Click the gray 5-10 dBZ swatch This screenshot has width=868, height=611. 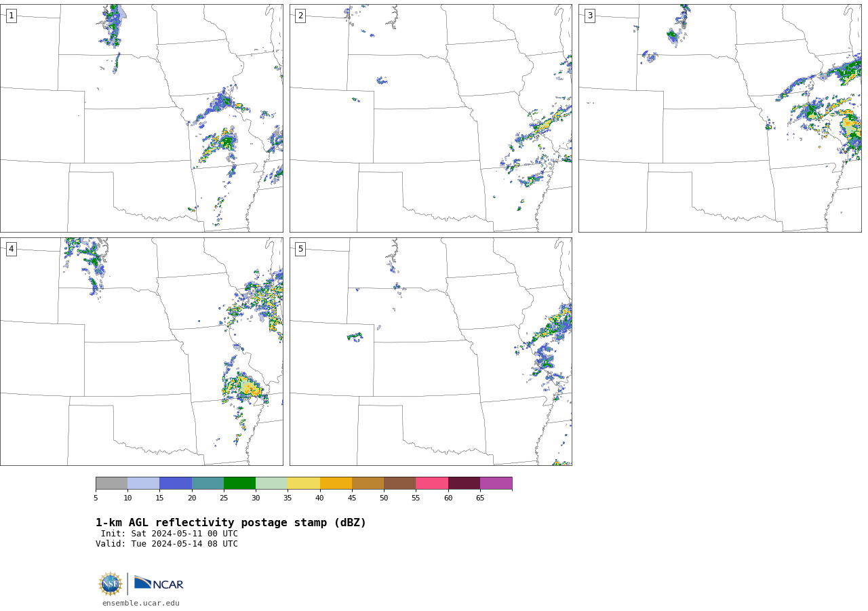point(111,484)
